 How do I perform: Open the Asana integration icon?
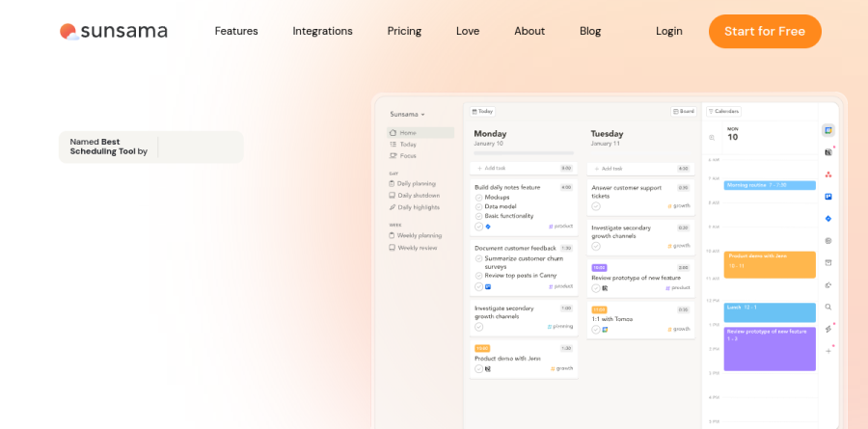click(828, 174)
